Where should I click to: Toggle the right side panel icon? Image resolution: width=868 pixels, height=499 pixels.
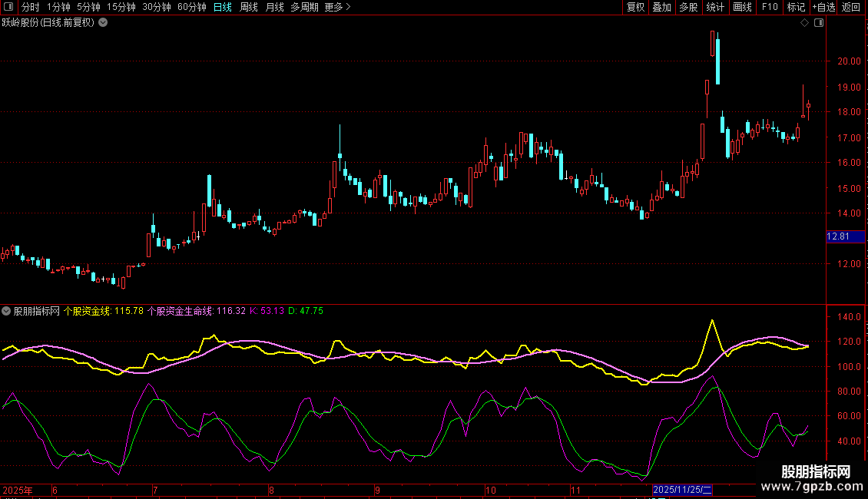click(818, 23)
